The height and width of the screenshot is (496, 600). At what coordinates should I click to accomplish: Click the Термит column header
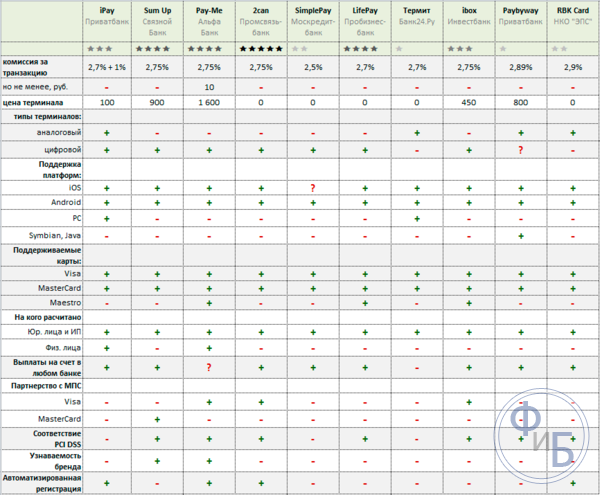click(417, 10)
